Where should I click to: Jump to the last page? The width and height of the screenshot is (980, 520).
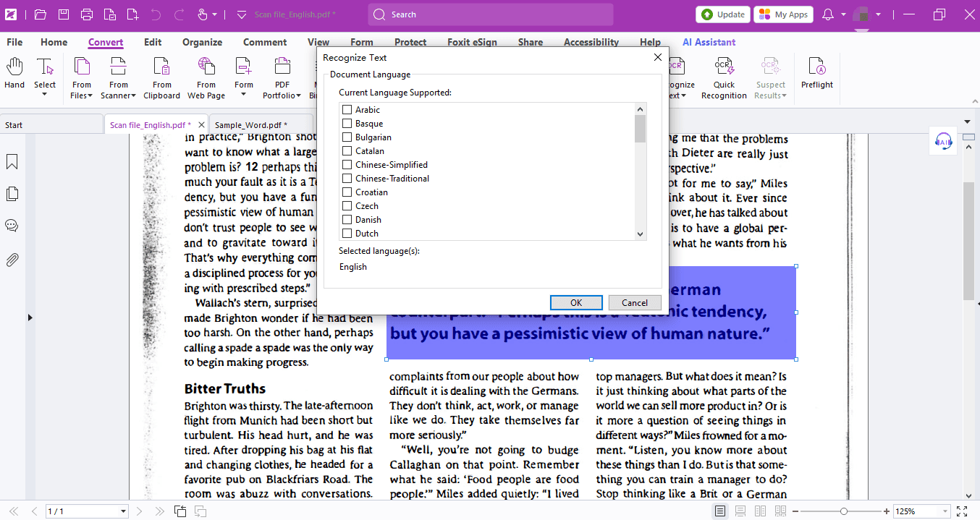point(159,511)
